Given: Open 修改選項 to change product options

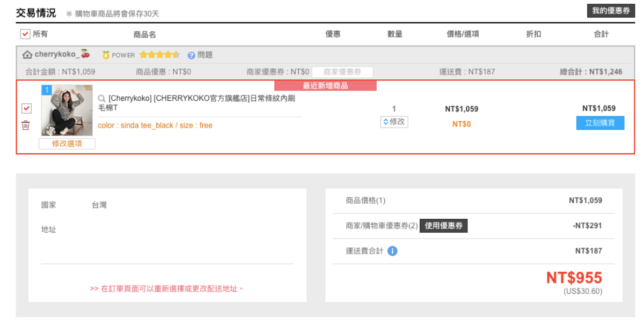Looking at the screenshot, I should pos(67,144).
